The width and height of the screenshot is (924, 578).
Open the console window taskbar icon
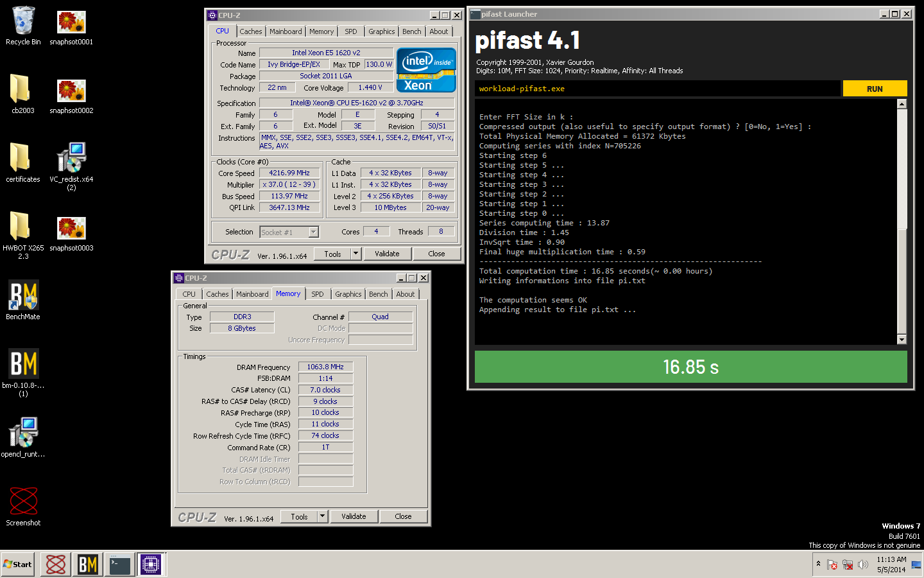coord(120,565)
